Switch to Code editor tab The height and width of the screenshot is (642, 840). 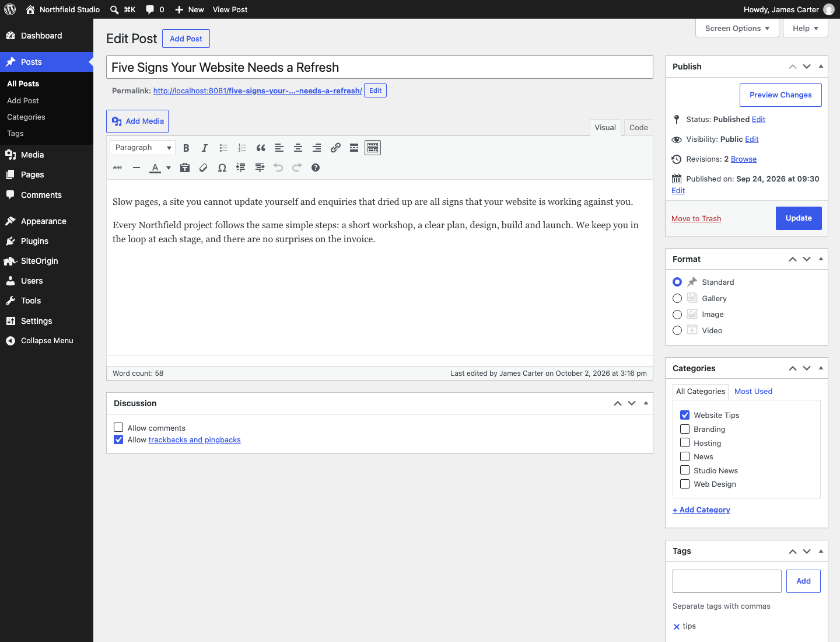(x=639, y=127)
